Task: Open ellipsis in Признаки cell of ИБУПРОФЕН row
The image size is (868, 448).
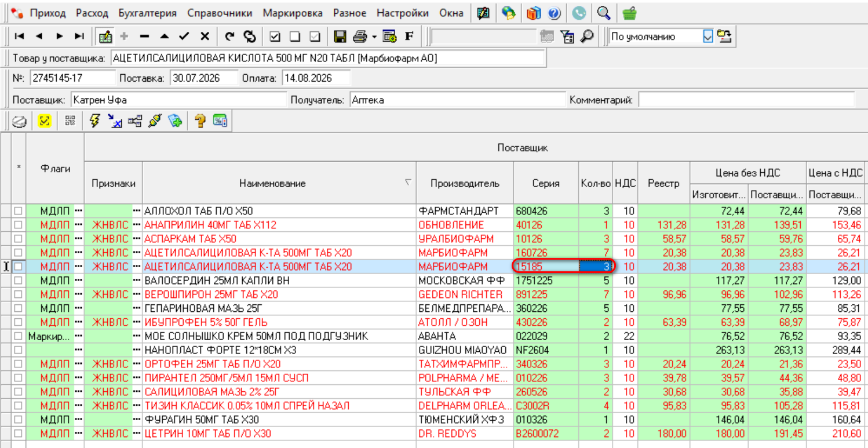Action: [x=137, y=322]
